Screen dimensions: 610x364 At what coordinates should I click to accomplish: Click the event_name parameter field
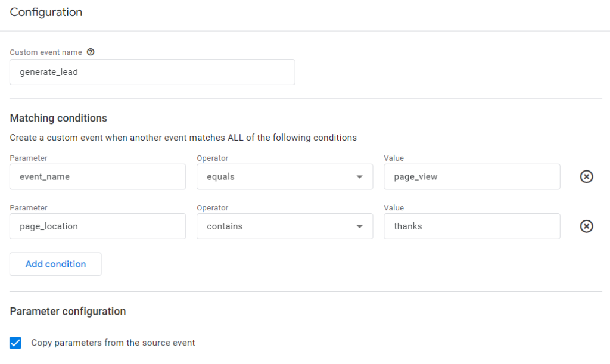point(98,177)
